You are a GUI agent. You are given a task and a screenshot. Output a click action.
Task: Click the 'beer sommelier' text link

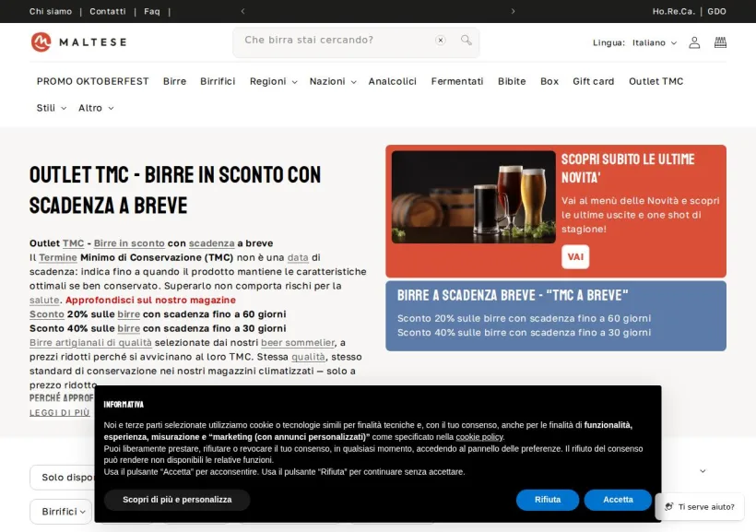point(298,343)
